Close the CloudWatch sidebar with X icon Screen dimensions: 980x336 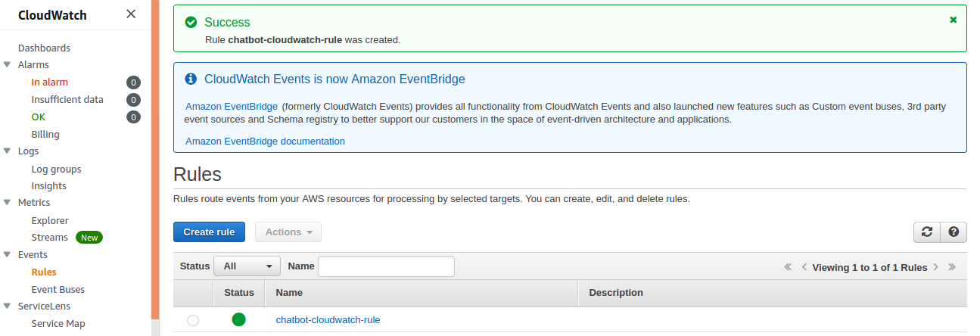point(131,14)
